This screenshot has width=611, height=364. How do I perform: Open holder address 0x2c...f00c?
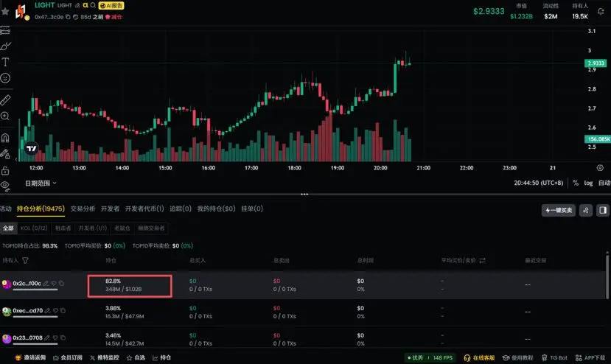(x=27, y=284)
